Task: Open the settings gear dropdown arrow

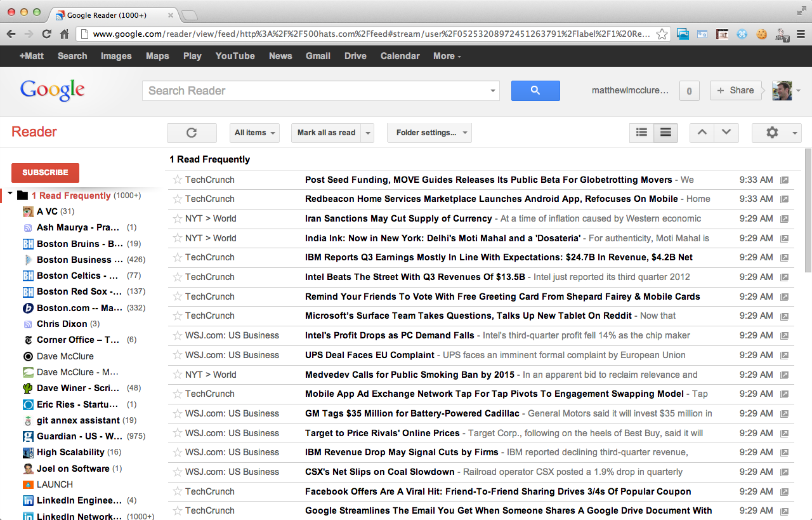Action: point(795,133)
